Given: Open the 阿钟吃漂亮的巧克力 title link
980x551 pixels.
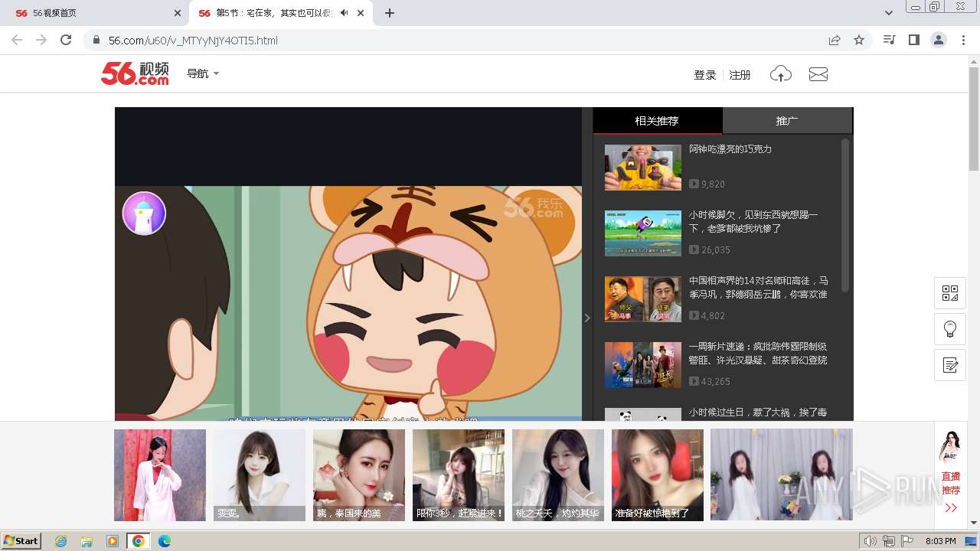Looking at the screenshot, I should (x=730, y=149).
